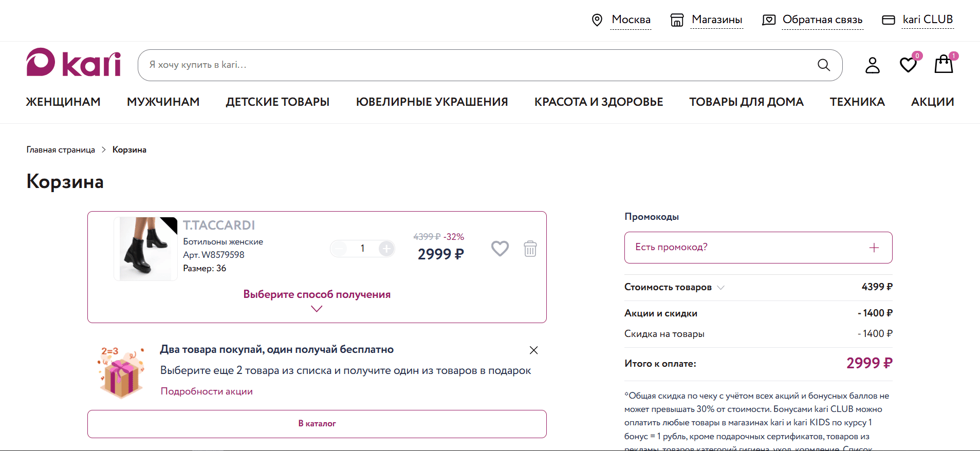Click the search magnifier icon
Viewport: 980px width, 451px height.
[823, 65]
